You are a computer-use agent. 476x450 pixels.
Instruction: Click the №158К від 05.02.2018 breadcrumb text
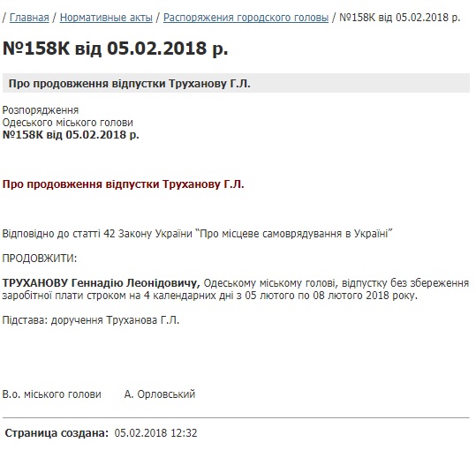[x=400, y=18]
